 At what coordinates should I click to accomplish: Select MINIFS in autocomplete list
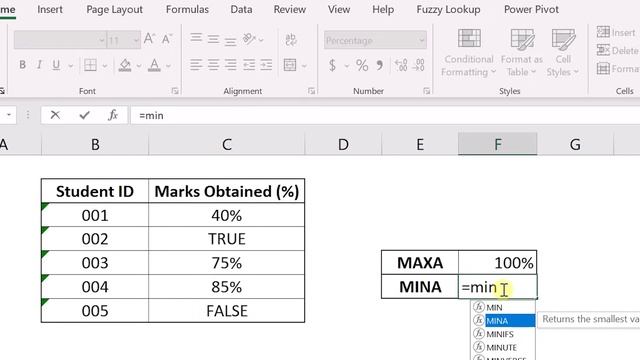[x=503, y=334]
